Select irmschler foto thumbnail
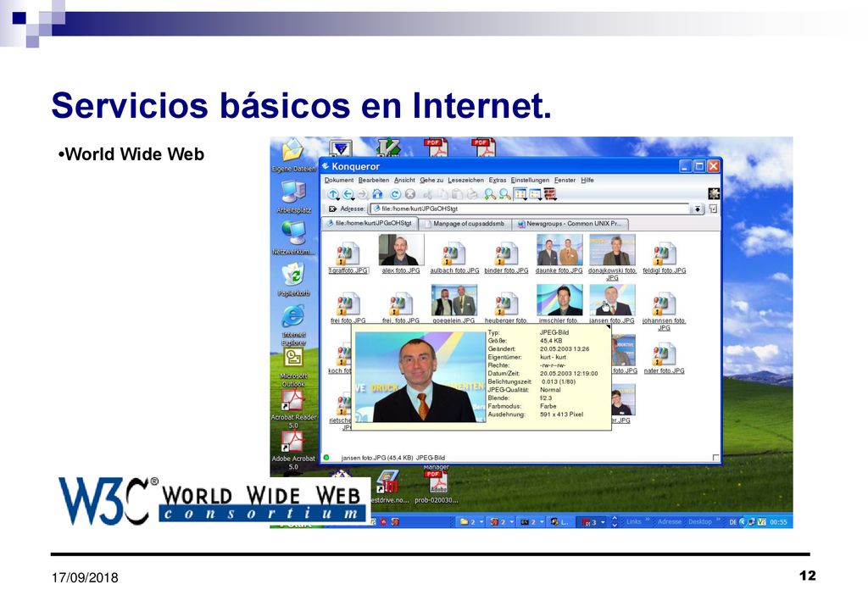868x601 pixels. pos(559,300)
